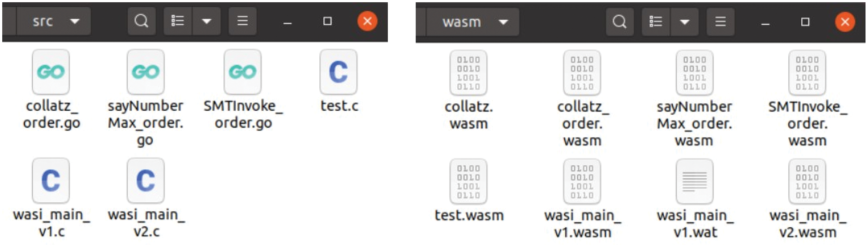Viewport: 868px width, 247px height.
Task: Search files in the src window
Action: (142, 21)
